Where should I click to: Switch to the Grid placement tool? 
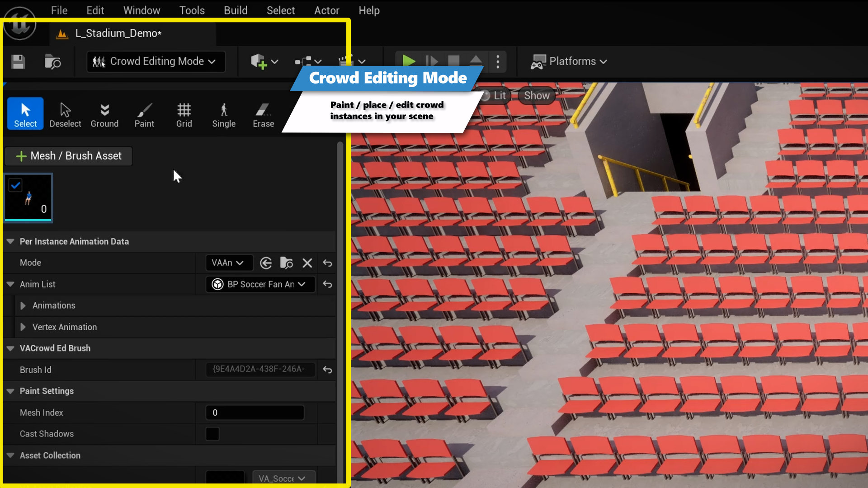tap(184, 114)
